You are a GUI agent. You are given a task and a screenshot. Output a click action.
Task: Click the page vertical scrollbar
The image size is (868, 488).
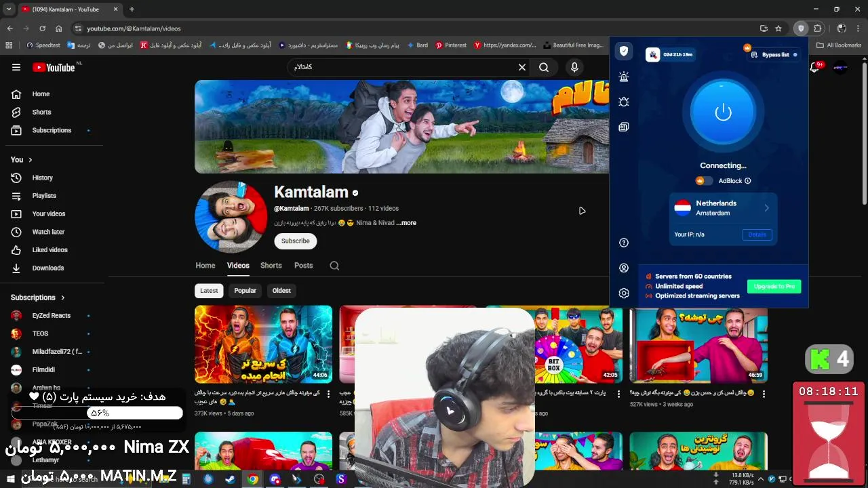tap(864, 133)
